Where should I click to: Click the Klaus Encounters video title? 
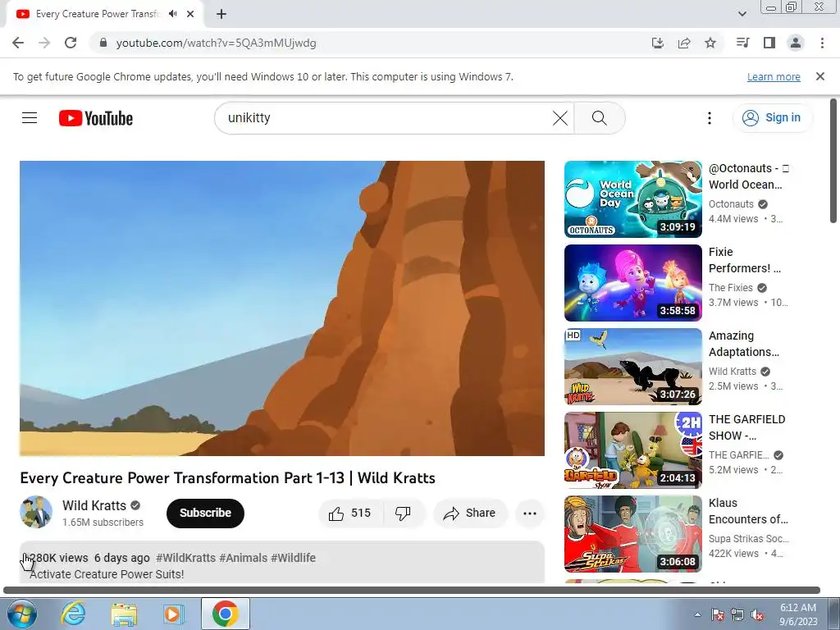click(x=748, y=511)
